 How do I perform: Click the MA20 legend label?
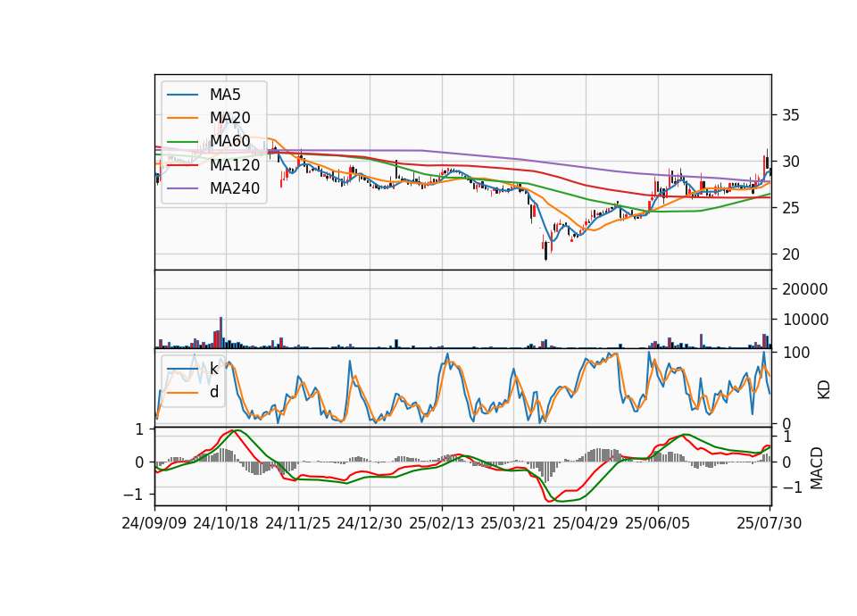(x=229, y=118)
